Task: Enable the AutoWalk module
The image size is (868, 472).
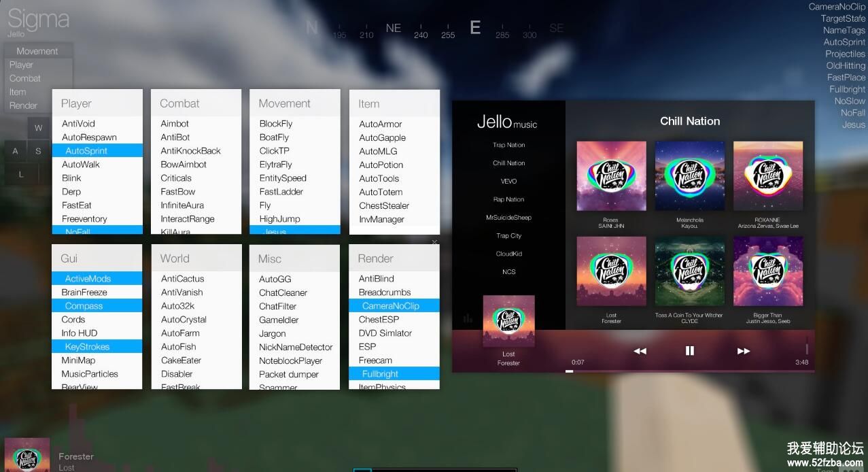Action: [x=97, y=165]
